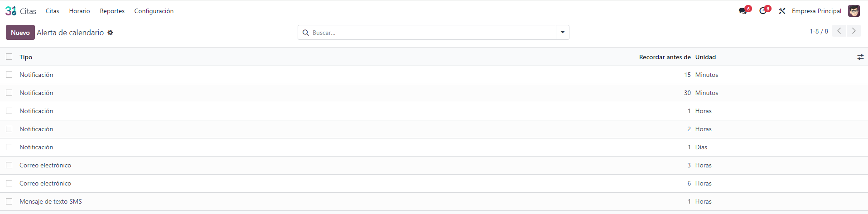Click the gear icon beside Alerta de calendario

click(x=110, y=33)
